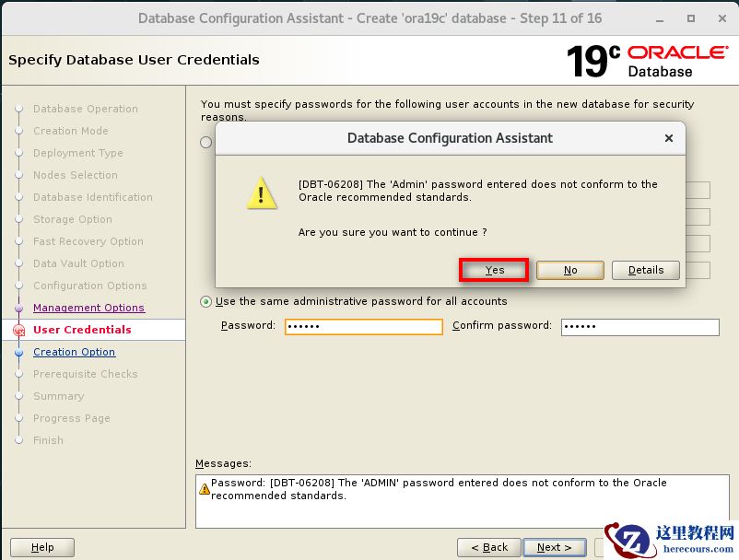Click 'Nodes Selection' step text
This screenshot has height=560, width=739.
tap(76, 175)
